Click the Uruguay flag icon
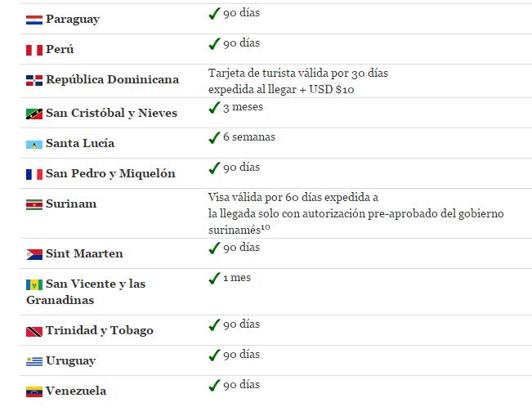Viewport: 532px width, 416px height. tap(34, 361)
